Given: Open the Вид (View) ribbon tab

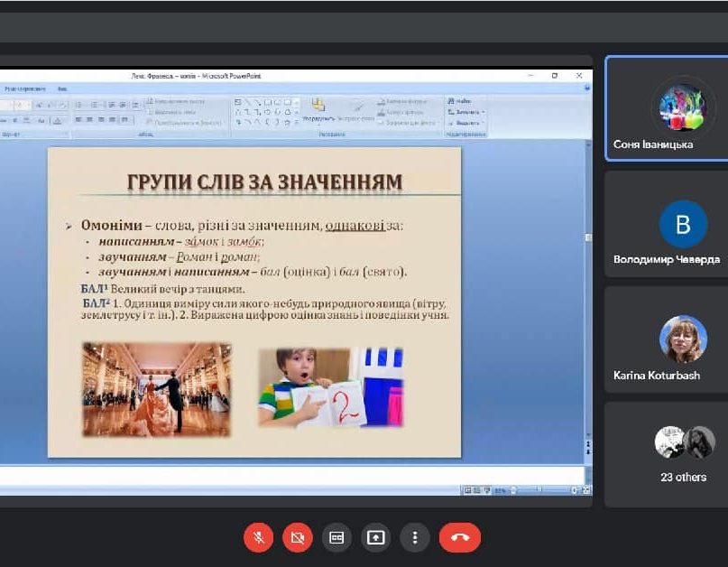Looking at the screenshot, I should pos(62,89).
